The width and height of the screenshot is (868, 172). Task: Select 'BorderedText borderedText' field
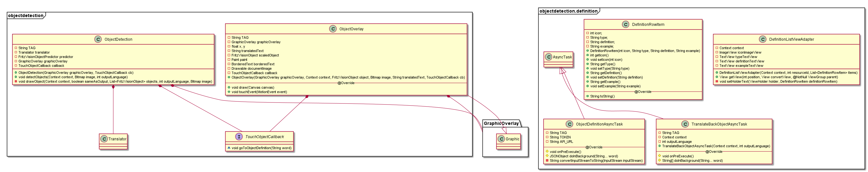click(253, 64)
